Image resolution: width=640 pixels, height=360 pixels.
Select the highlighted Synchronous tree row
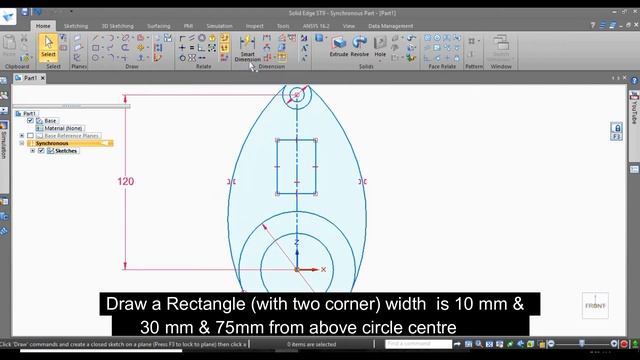[x=70, y=143]
